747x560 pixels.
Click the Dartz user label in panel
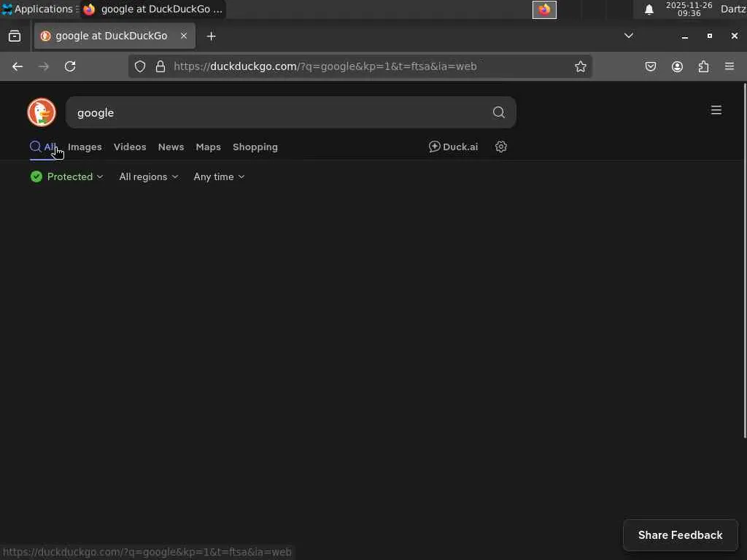point(733,9)
